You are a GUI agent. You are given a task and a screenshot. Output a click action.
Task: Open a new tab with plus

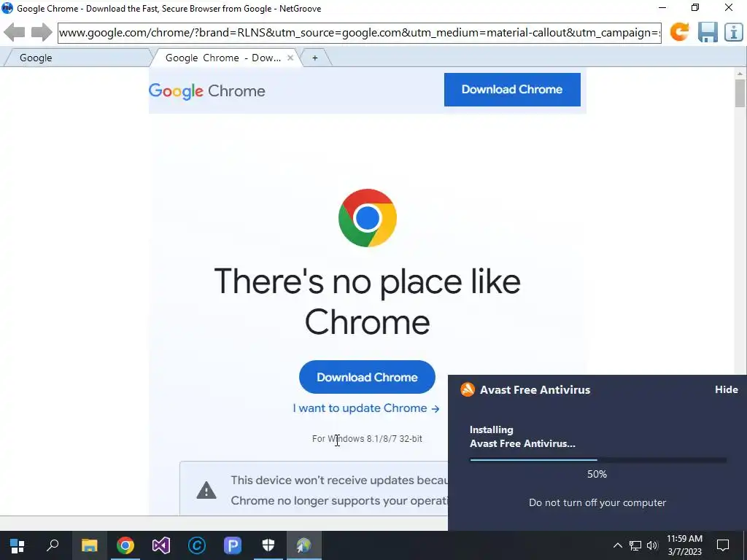(x=315, y=58)
